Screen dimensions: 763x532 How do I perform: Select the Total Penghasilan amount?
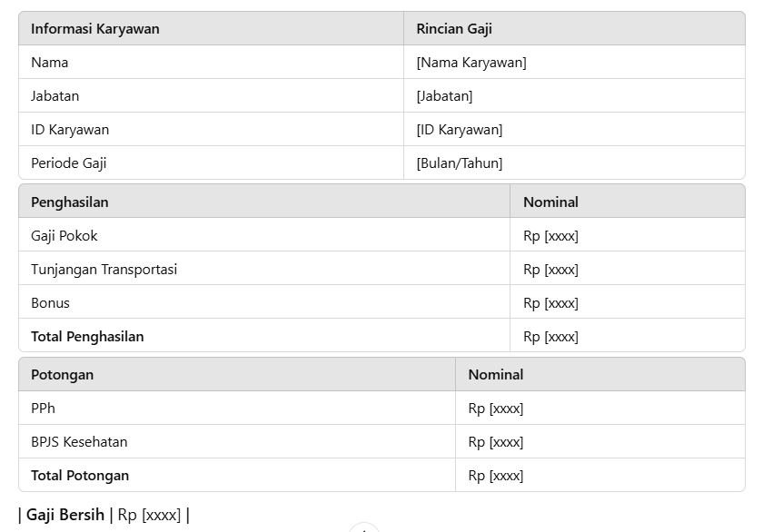[550, 337]
